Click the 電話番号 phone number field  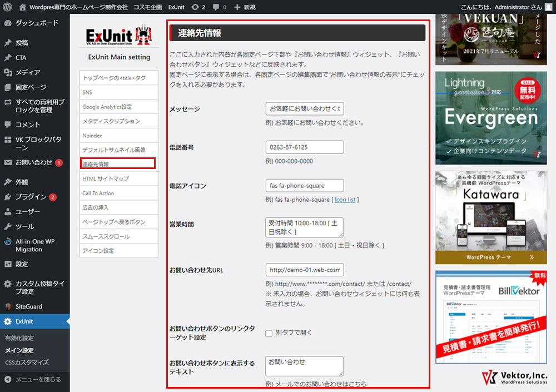[305, 147]
